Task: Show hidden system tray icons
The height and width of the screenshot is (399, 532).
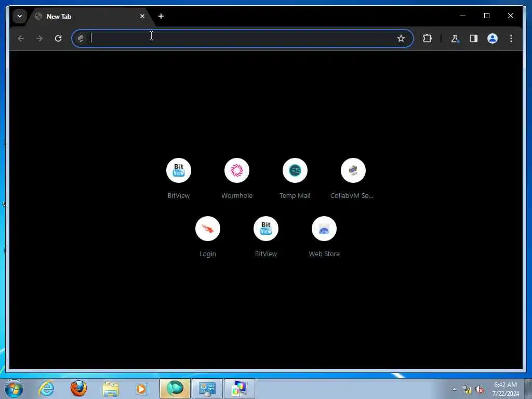Action: click(454, 390)
